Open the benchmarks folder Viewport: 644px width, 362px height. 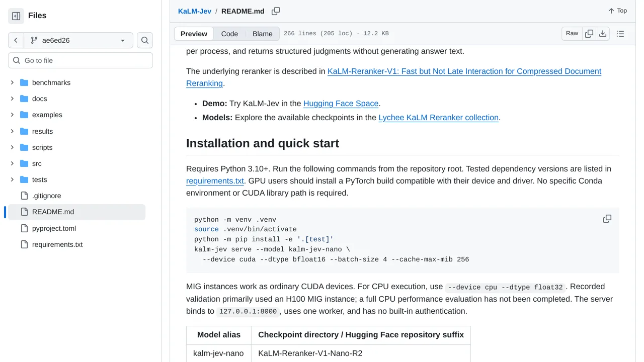point(51,82)
